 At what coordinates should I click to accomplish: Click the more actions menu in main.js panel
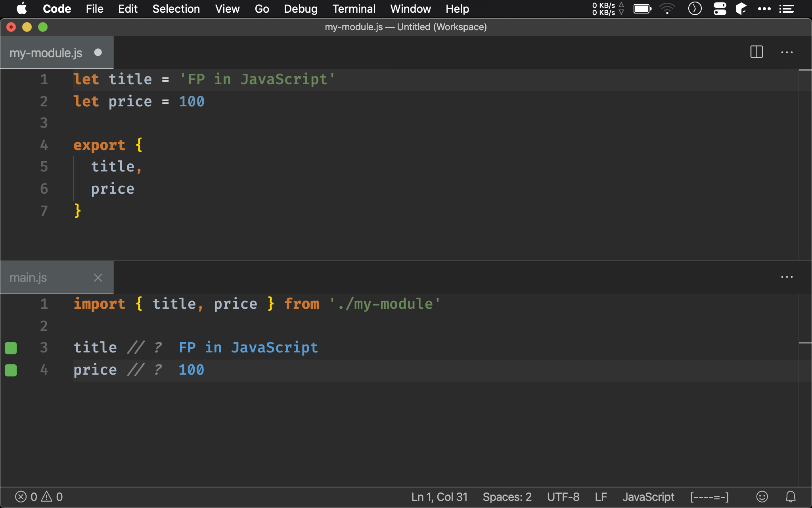787,277
